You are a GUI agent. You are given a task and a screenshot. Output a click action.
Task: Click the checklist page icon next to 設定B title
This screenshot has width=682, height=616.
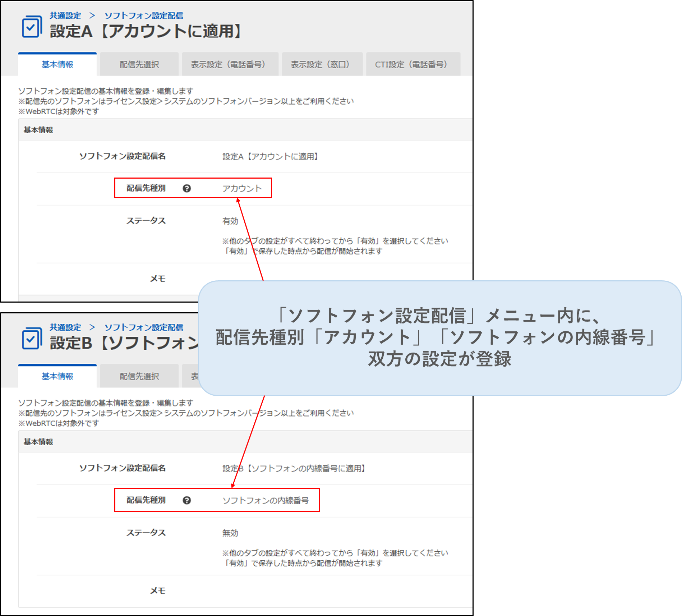(x=32, y=339)
